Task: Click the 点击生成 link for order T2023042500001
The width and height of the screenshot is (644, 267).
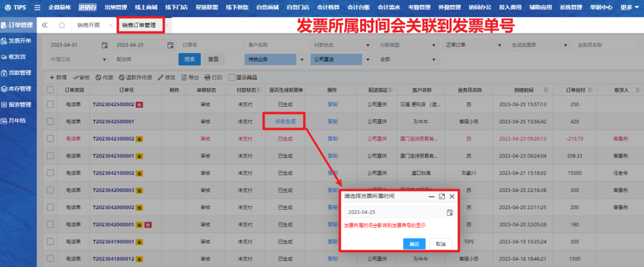Action: tap(285, 121)
